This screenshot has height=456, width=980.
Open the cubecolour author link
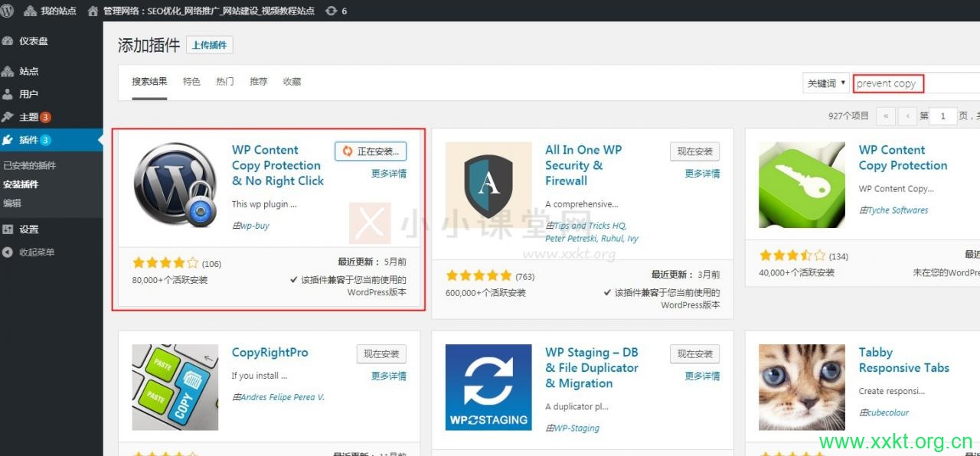(888, 412)
